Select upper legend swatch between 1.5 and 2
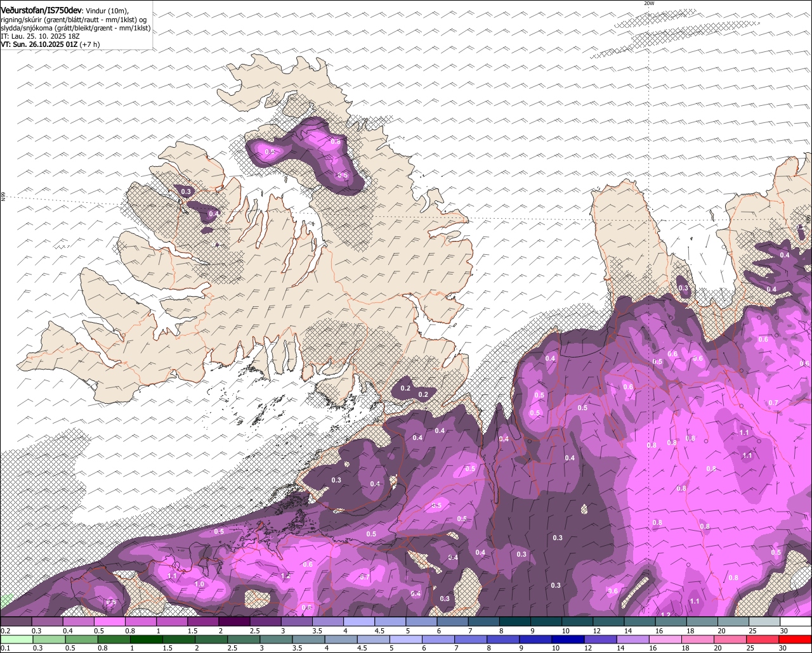The height and width of the screenshot is (653, 812). [203, 621]
